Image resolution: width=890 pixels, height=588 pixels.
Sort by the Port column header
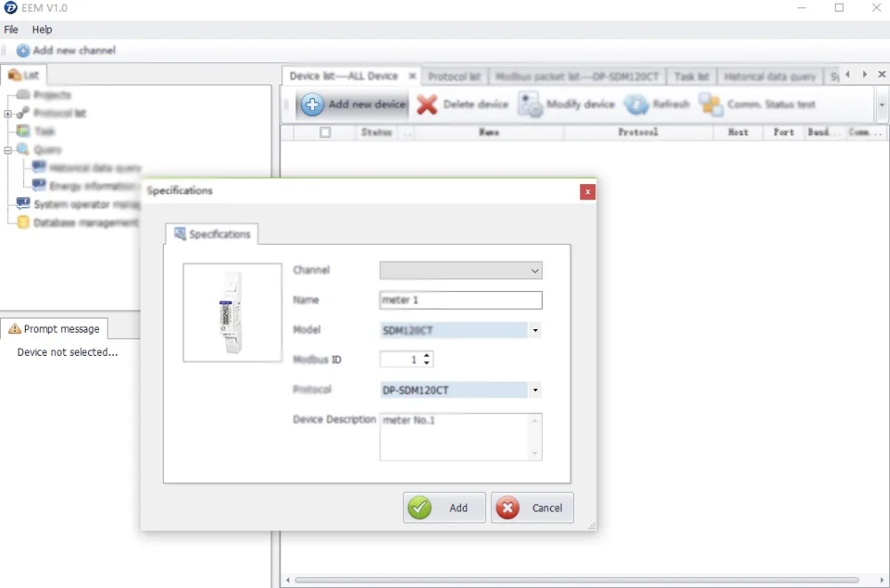coord(783,133)
